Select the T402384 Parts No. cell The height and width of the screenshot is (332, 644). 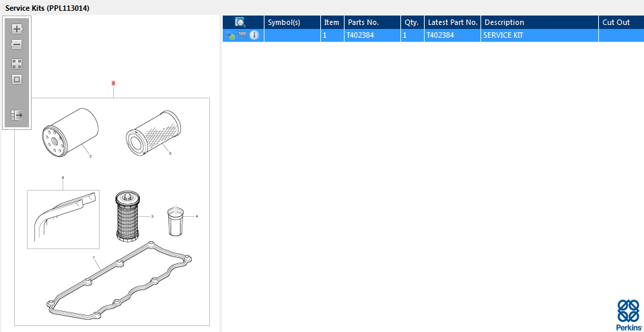tap(372, 35)
